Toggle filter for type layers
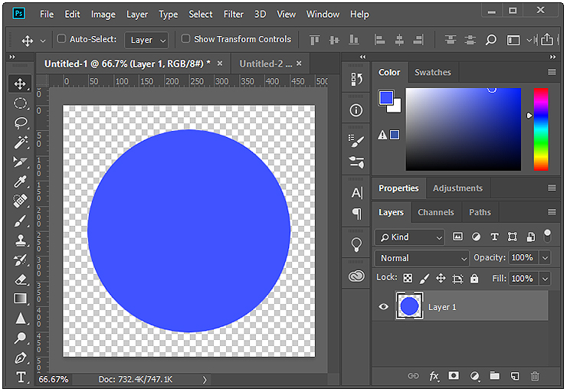Viewport: 567px width, 392px height. [x=494, y=237]
